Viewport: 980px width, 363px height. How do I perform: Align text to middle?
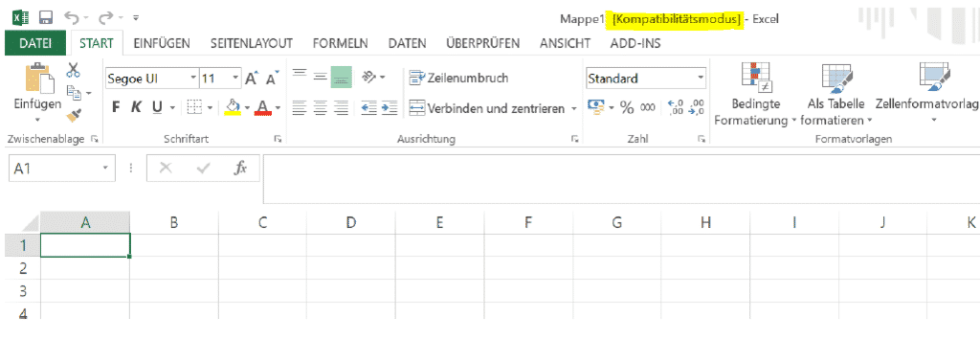tap(320, 77)
